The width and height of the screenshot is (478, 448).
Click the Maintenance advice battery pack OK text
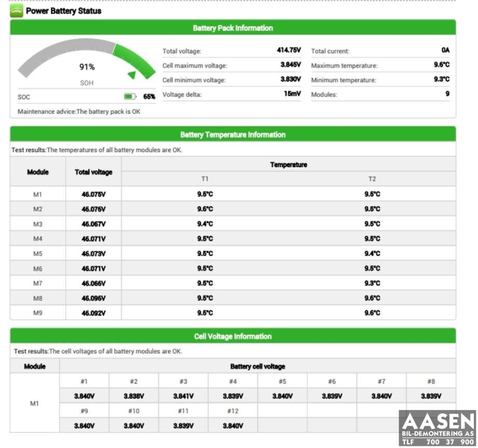(79, 112)
